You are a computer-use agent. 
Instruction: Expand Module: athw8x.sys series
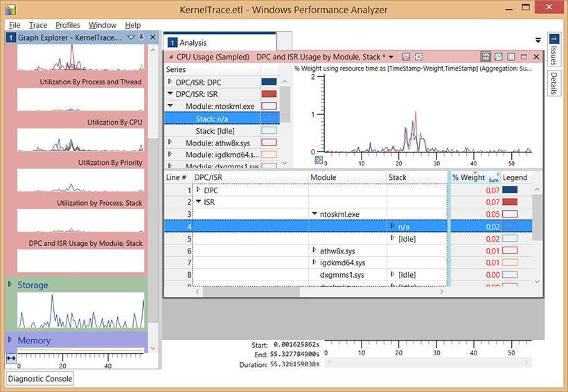pos(170,142)
